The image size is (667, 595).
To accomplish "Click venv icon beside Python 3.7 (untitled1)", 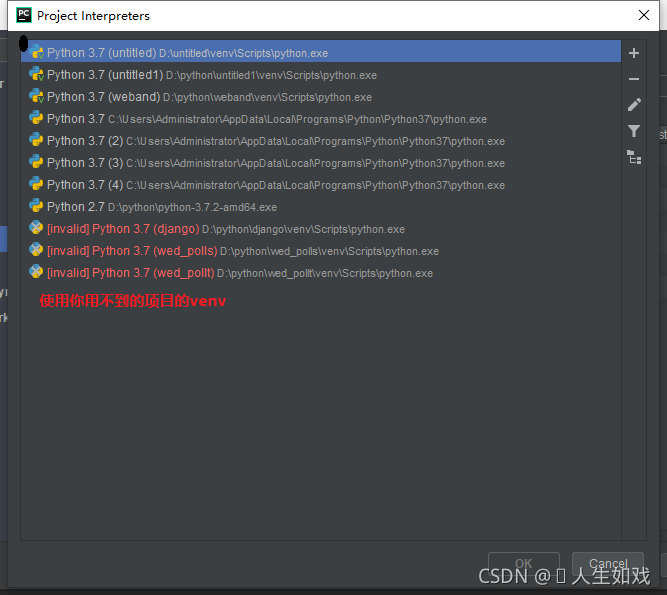I will click(36, 74).
